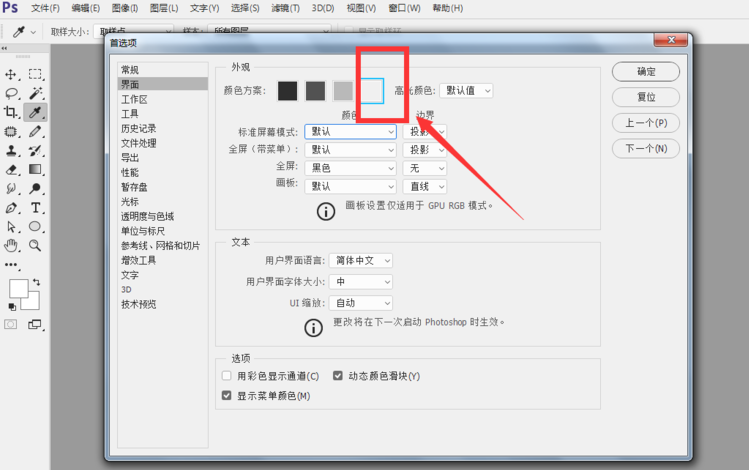749x470 pixels.
Task: Select the Path Selection arrow tool
Action: coord(11,227)
